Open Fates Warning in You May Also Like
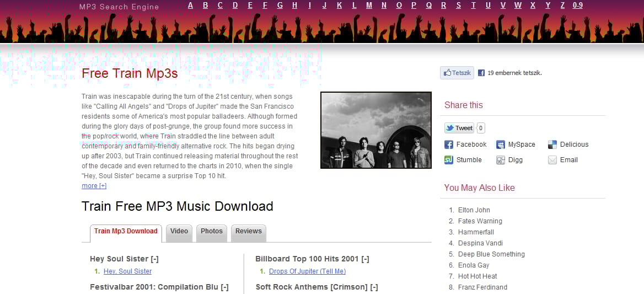644x294 pixels. [480, 221]
